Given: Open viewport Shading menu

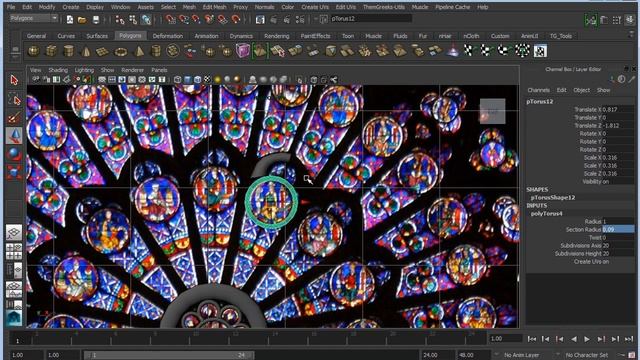Looking at the screenshot, I should coord(58,70).
